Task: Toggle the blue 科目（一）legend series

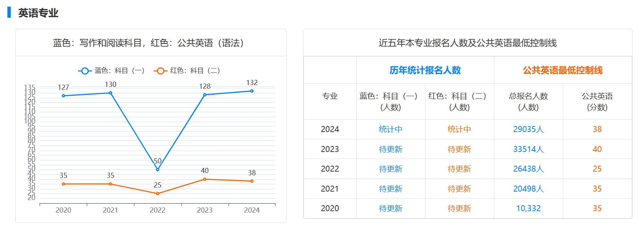Action: [111, 71]
